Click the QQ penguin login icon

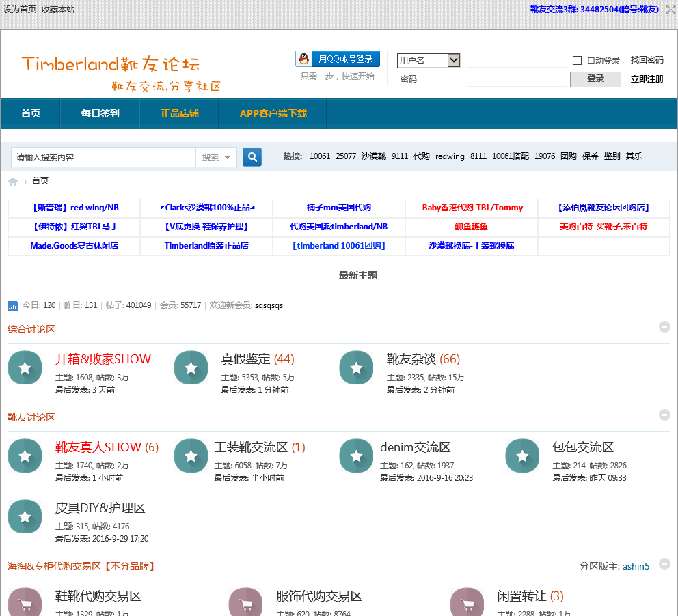(304, 59)
